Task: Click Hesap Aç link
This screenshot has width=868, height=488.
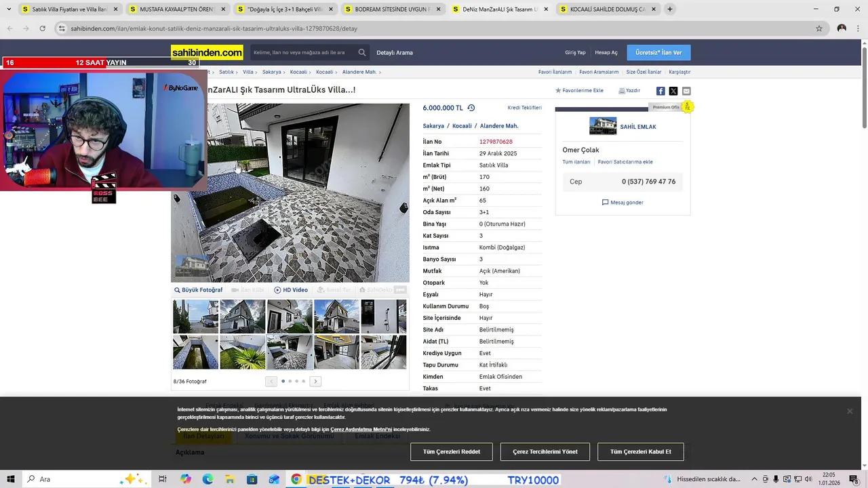Action: [606, 52]
